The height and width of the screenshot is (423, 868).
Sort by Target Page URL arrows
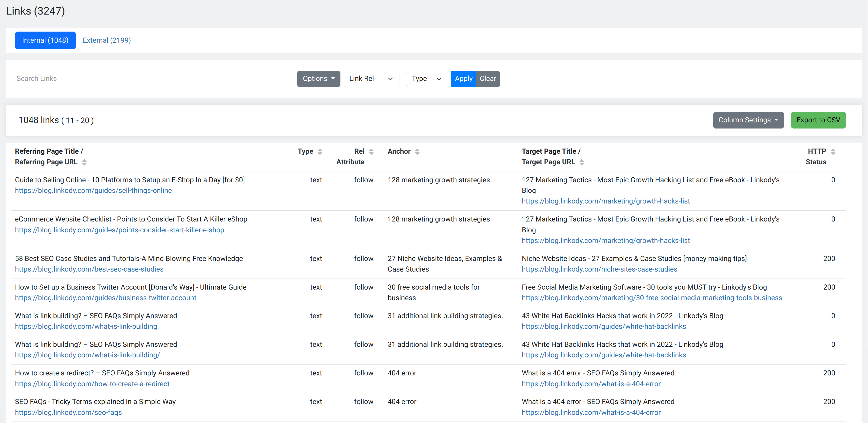tap(581, 162)
